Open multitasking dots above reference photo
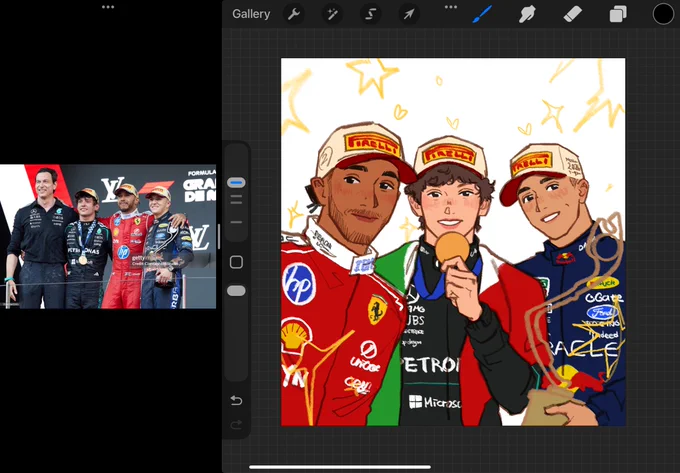This screenshot has height=473, width=680. (108, 7)
